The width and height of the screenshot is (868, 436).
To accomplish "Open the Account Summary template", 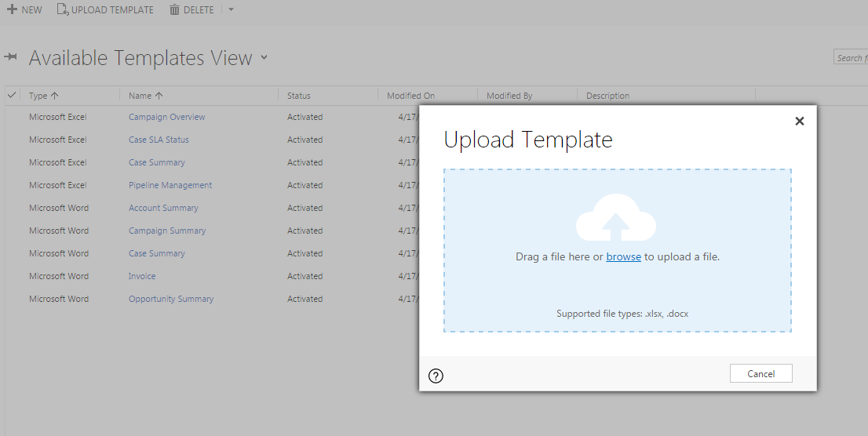I will (x=163, y=208).
